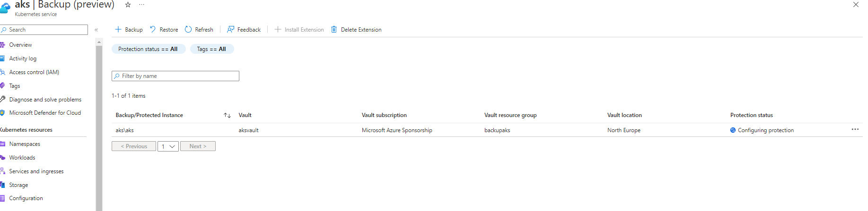Click the aksvault vault cell
Viewport: 868px width, 211px height.
tap(249, 130)
